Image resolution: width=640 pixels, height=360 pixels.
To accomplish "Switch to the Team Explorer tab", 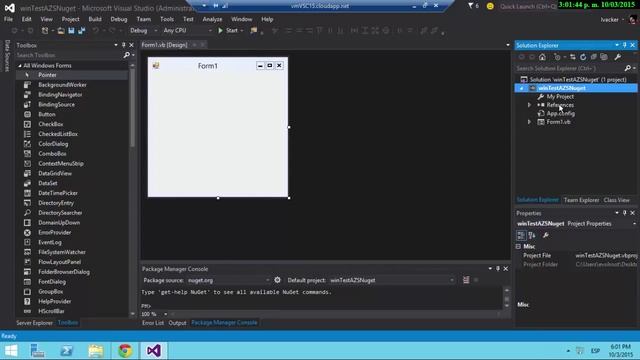I will 581,200.
